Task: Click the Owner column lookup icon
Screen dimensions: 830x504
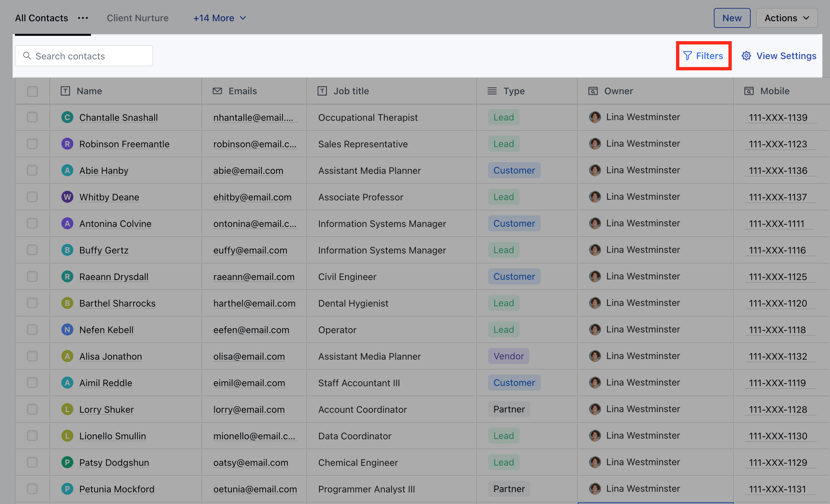Action: pyautogui.click(x=592, y=91)
